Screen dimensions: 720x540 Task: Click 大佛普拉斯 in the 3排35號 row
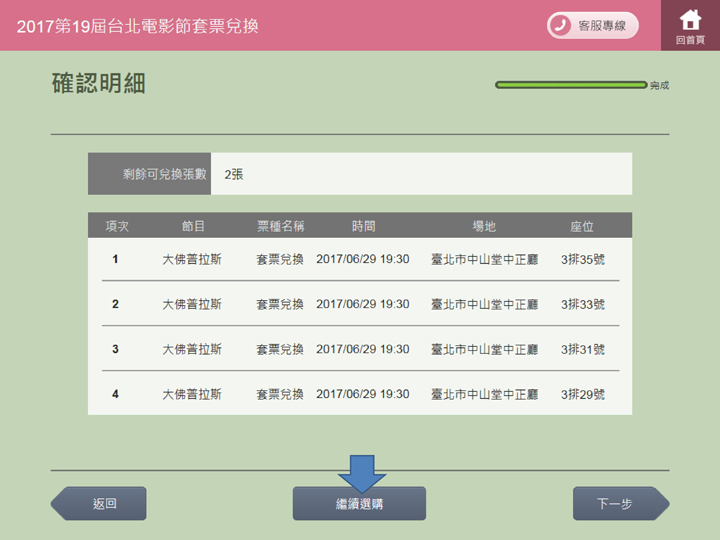[192, 259]
